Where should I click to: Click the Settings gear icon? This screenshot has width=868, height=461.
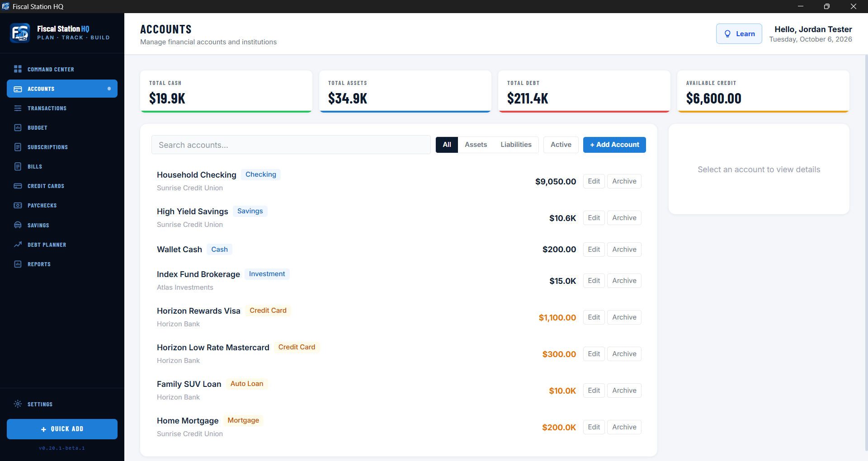click(x=18, y=404)
